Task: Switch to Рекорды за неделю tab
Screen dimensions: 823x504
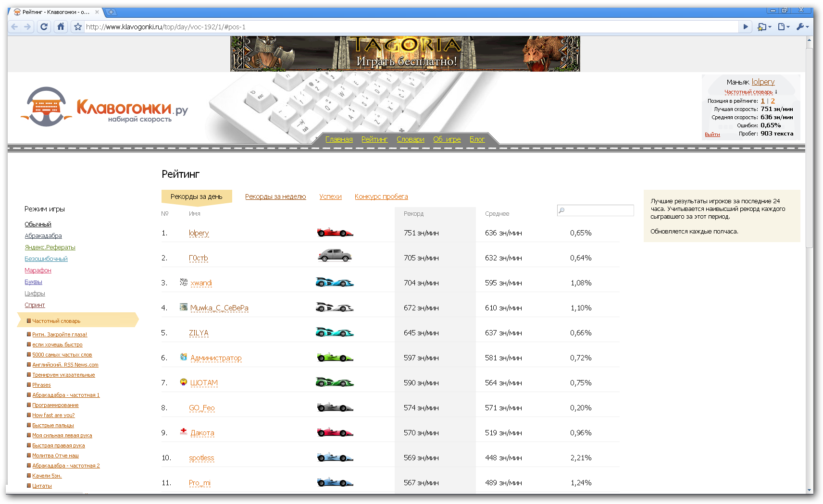Action: pos(275,197)
